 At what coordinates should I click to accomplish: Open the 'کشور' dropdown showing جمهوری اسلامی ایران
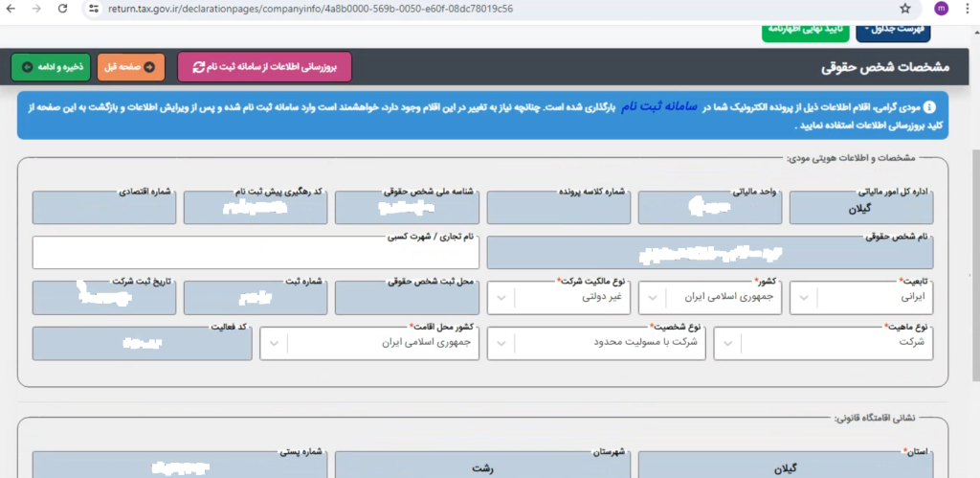pyautogui.click(x=710, y=297)
